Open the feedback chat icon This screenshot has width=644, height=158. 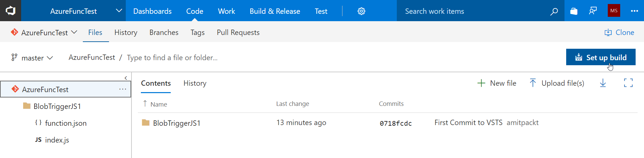(593, 11)
